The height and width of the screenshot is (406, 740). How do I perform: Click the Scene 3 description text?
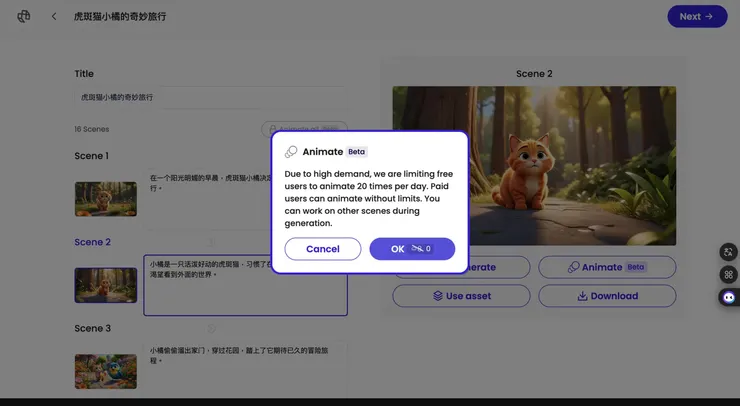[239, 355]
